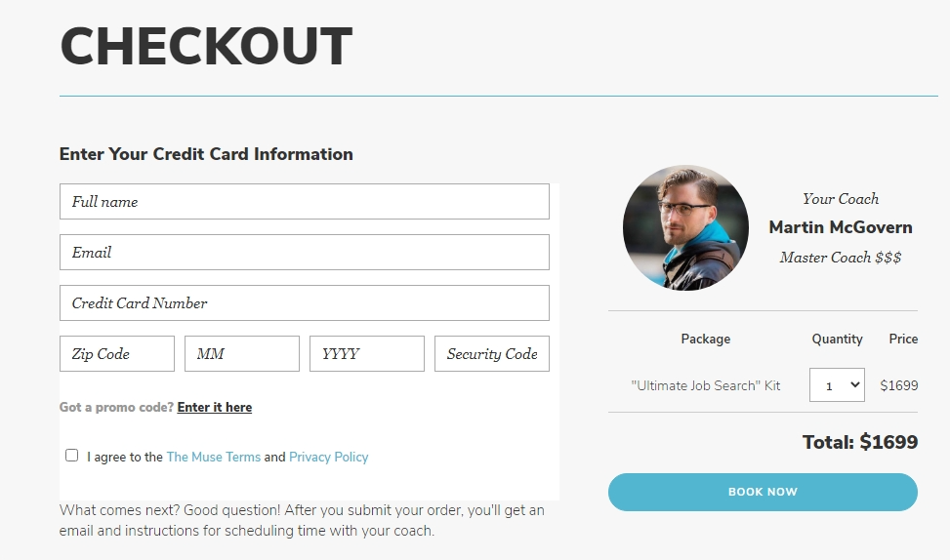The height and width of the screenshot is (560, 950).
Task: Focus the Email input field
Action: pos(305,253)
